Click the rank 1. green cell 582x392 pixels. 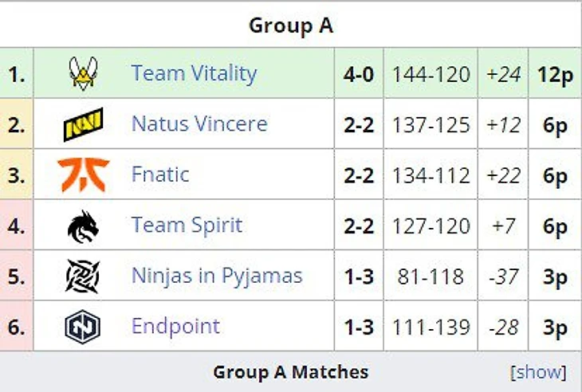pos(17,74)
